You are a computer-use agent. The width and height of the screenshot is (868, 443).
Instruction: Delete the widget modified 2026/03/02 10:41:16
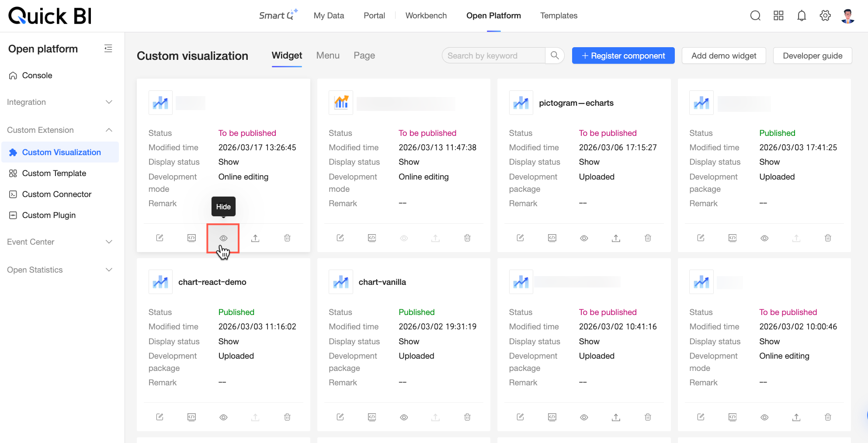(648, 417)
